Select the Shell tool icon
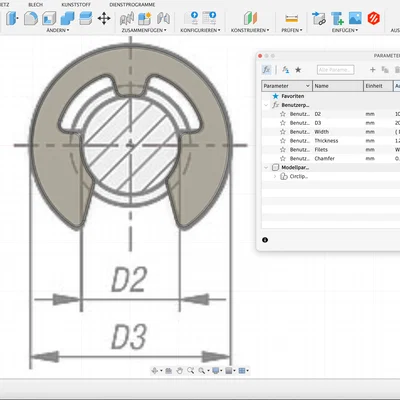400x400 pixels. [49, 18]
